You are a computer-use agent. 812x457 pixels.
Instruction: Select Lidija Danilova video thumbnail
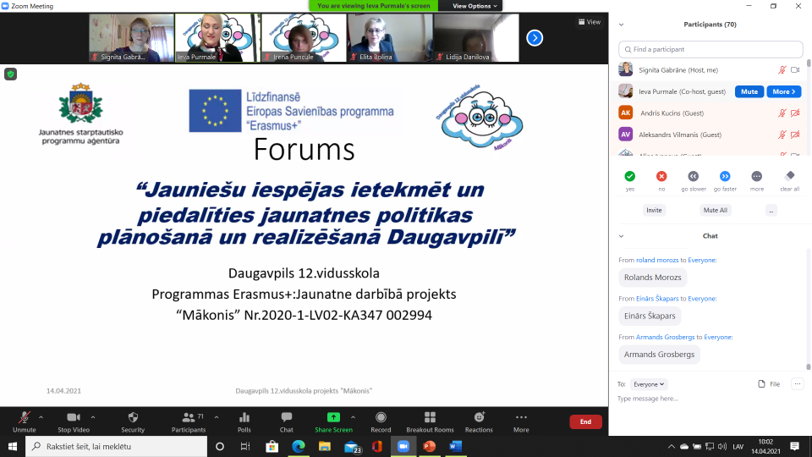(x=476, y=38)
